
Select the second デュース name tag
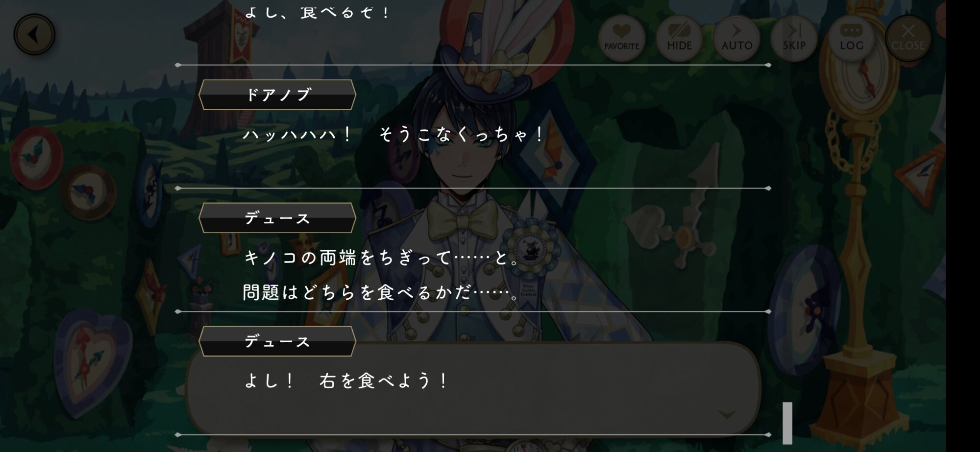277,341
